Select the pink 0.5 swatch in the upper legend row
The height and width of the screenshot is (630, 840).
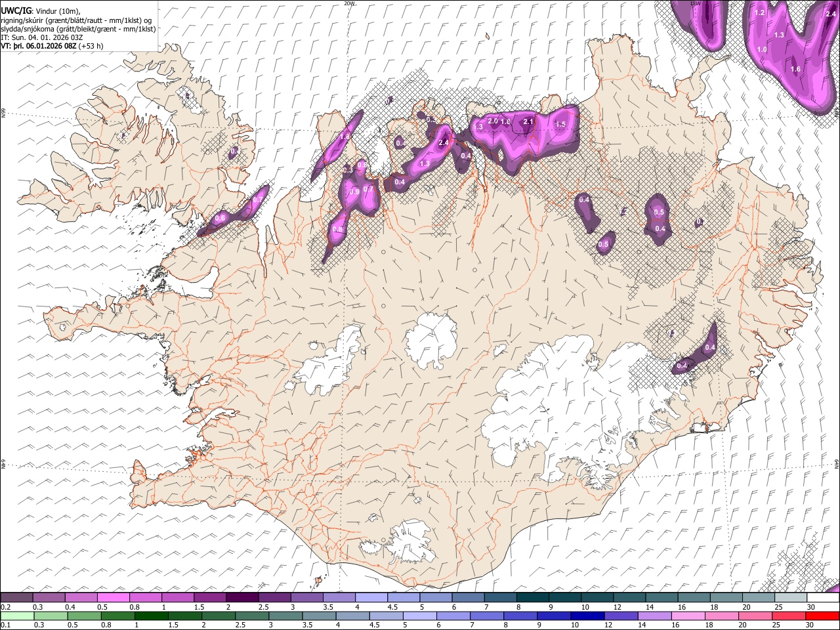[x=113, y=598]
